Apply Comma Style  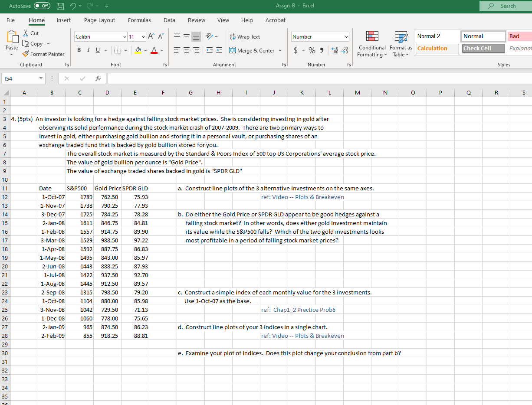tap(321, 51)
